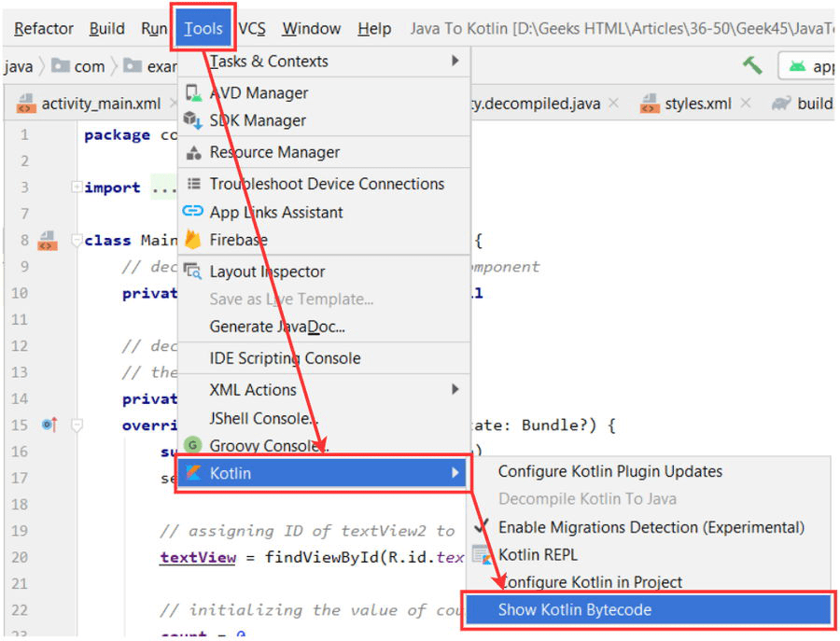Close the styles.xml editor tab
The width and height of the screenshot is (840, 641).
(x=745, y=104)
